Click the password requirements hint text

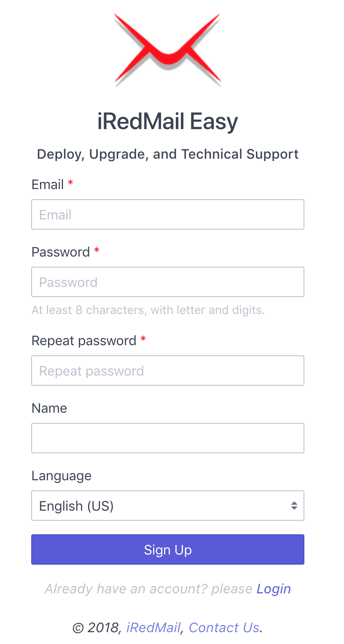point(148,310)
